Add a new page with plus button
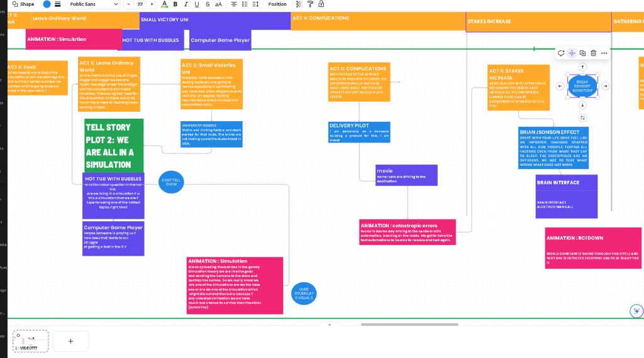The height and width of the screenshot is (358, 644). [x=70, y=341]
